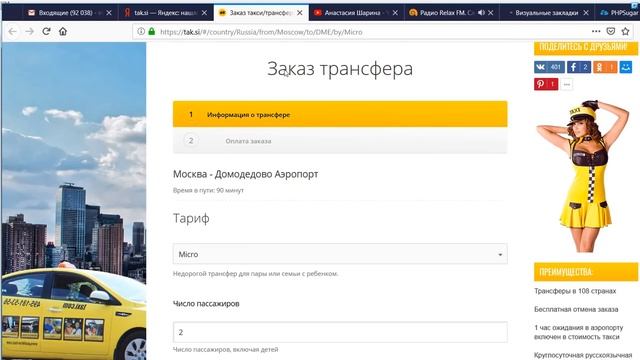Share on Facebook button

[579, 67]
